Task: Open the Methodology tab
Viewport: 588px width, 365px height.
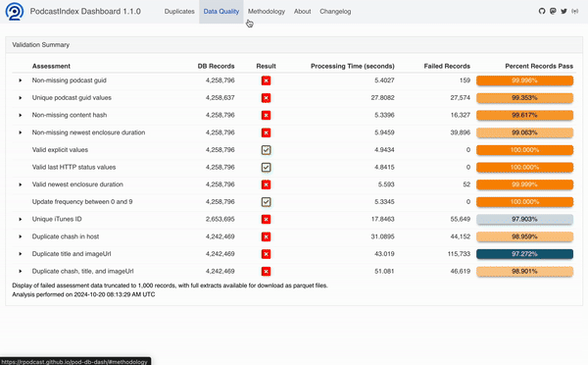Action: pyautogui.click(x=267, y=11)
